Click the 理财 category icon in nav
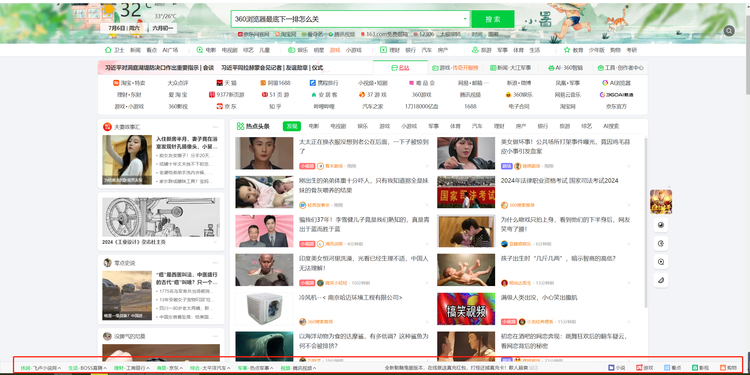Screen dimensions: 750x375 (383, 50)
